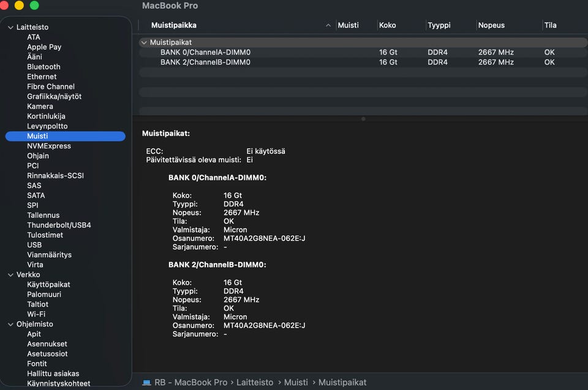Click the yellow minimize window button

pyautogui.click(x=19, y=6)
